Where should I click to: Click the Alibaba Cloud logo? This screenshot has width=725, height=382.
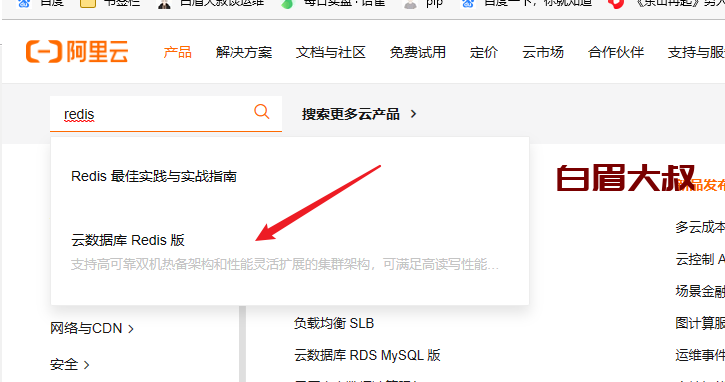point(77,51)
